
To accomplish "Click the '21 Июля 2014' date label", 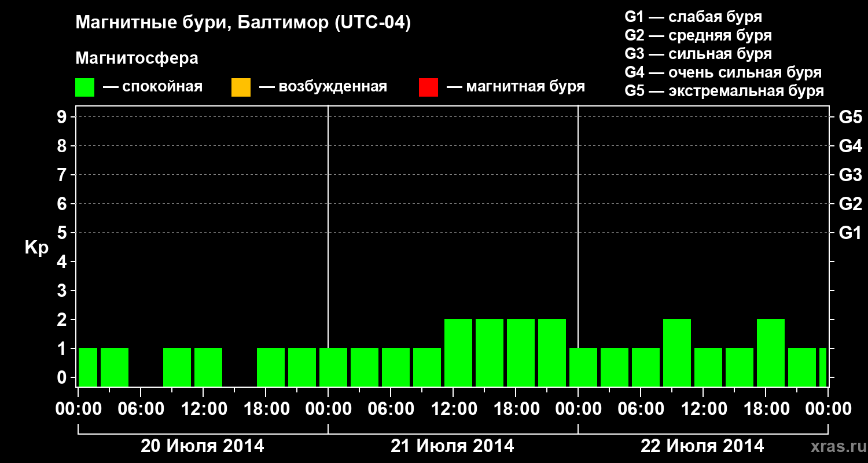I will click(453, 446).
